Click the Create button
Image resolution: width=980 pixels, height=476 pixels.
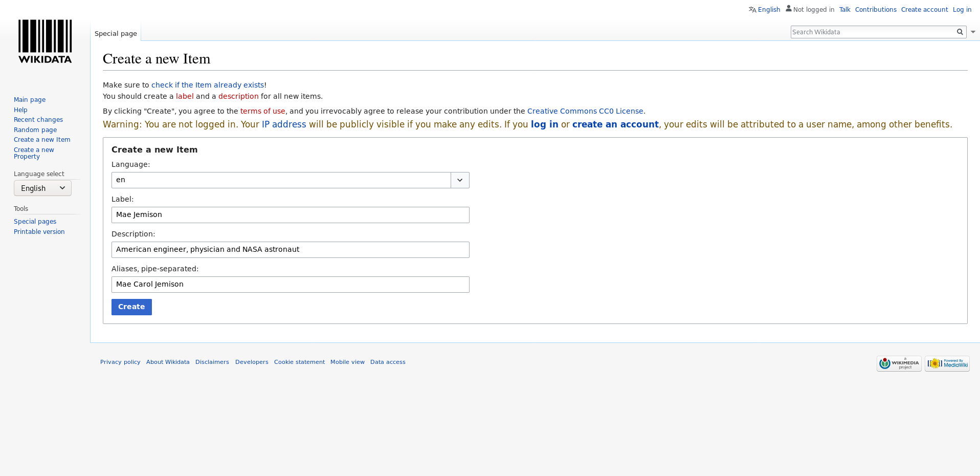(x=131, y=307)
